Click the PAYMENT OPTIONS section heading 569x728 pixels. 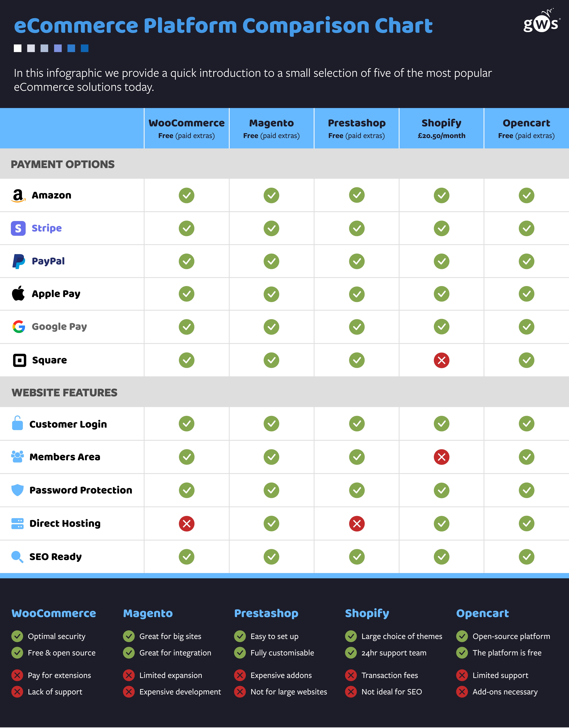tap(63, 164)
